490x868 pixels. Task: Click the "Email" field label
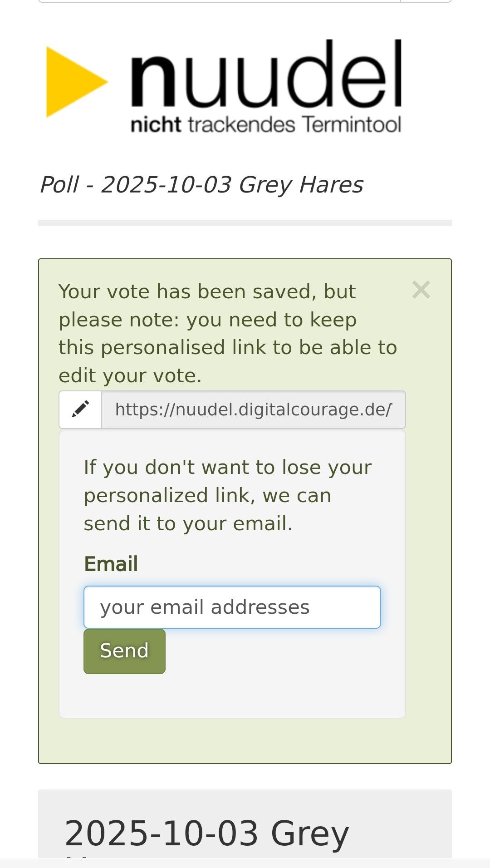click(x=111, y=564)
